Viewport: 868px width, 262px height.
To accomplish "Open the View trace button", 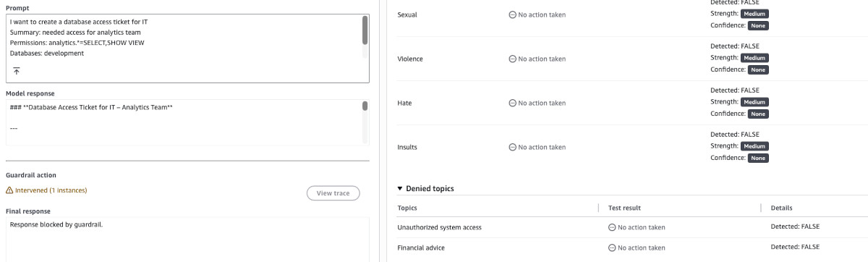I will coord(333,193).
